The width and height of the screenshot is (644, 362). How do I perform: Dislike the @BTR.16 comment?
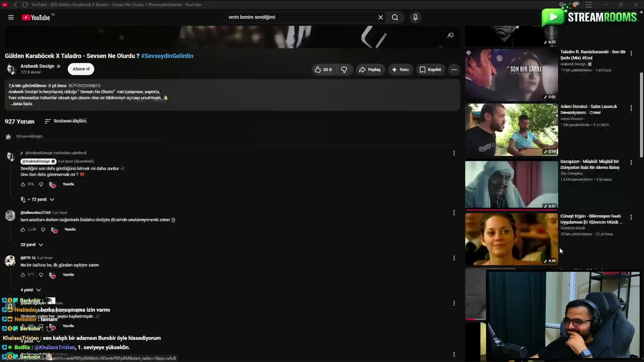tap(41, 275)
